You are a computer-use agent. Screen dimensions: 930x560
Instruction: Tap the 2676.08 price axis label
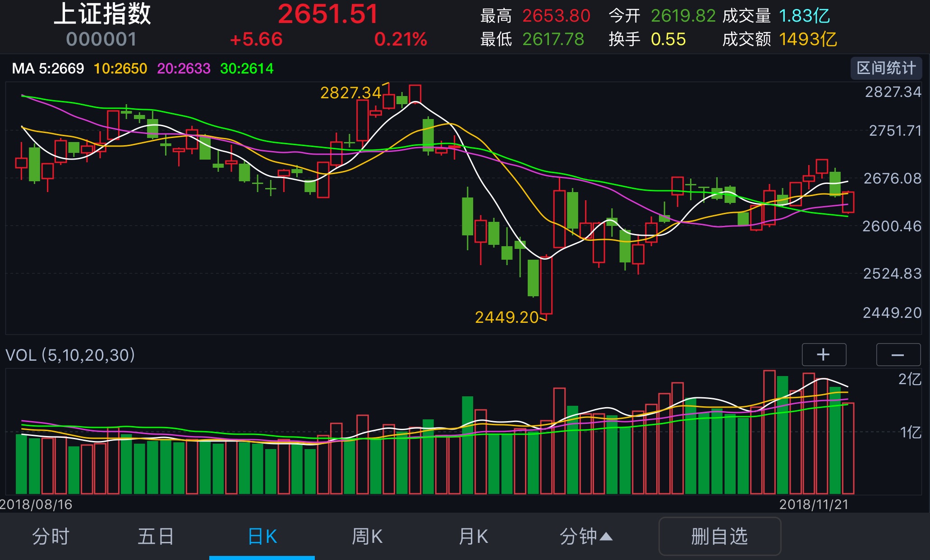pos(892,179)
